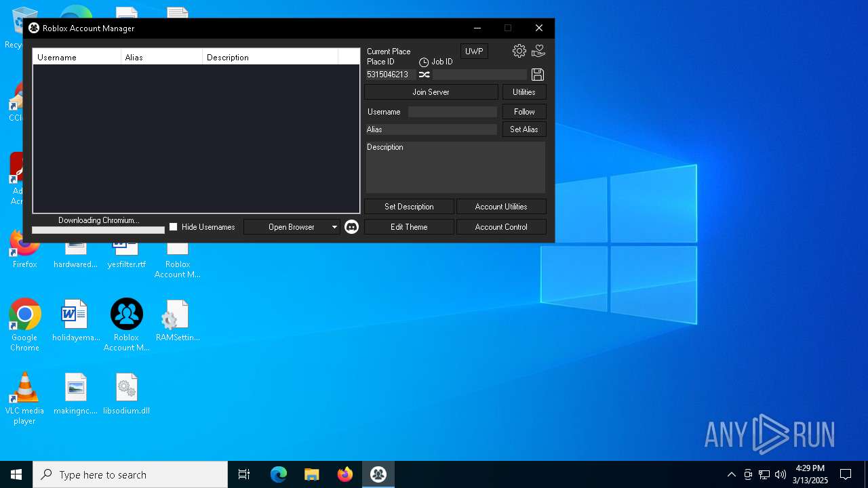Image resolution: width=868 pixels, height=488 pixels.
Task: Click the network tray icon
Action: pos(764,474)
